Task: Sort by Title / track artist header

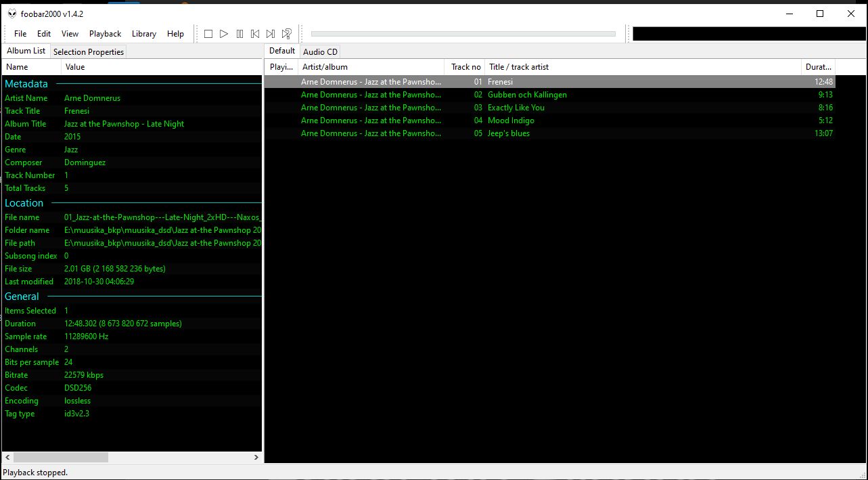Action: pyautogui.click(x=519, y=67)
